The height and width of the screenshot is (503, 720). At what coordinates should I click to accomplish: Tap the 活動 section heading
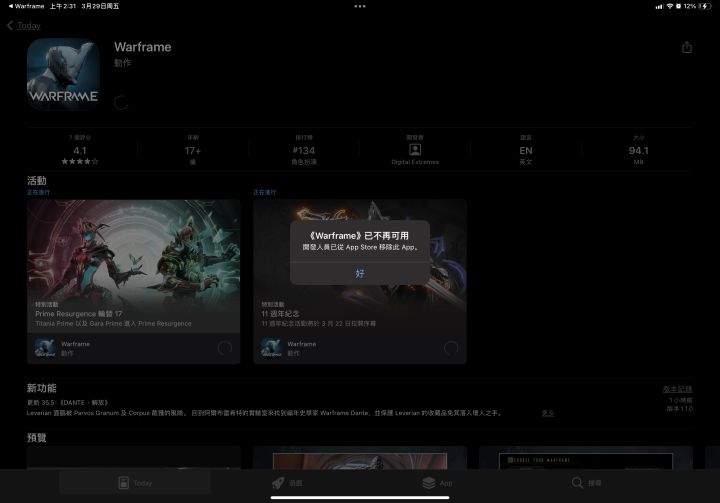click(x=37, y=181)
